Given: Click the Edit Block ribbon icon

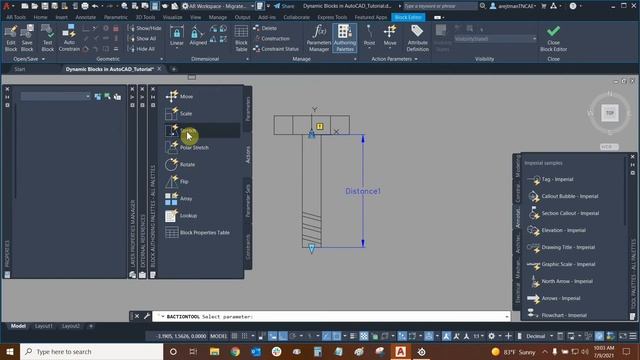Looking at the screenshot, I should pyautogui.click(x=11, y=38).
